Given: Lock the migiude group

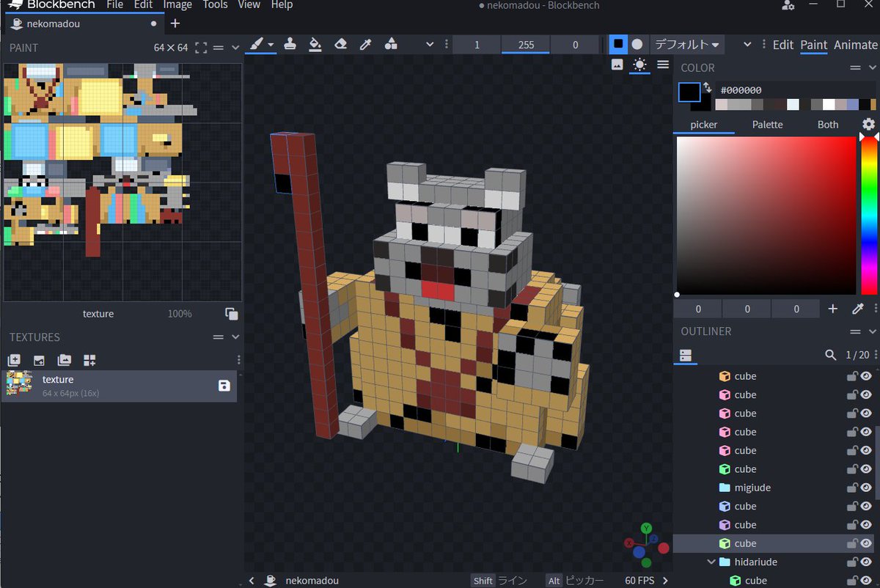Looking at the screenshot, I should tap(852, 488).
